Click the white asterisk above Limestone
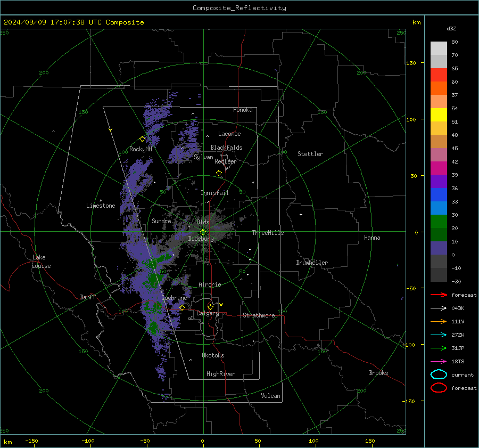This screenshot has width=479, height=448. pos(101,201)
